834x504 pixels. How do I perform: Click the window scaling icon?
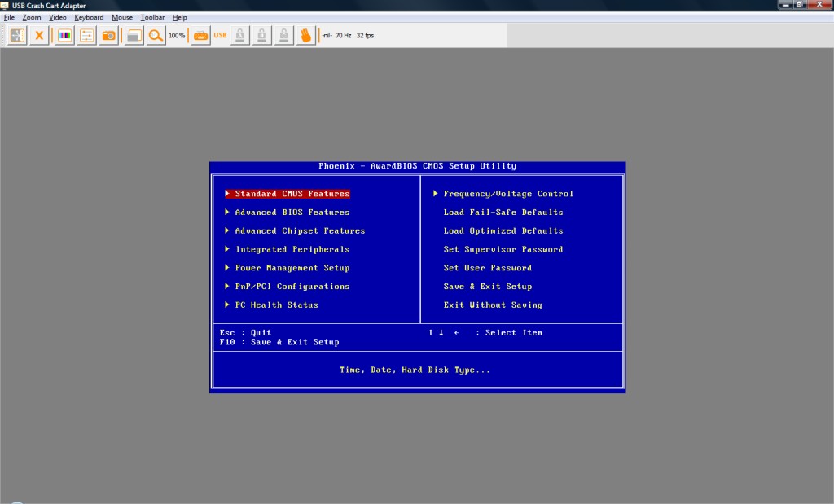pyautogui.click(x=134, y=36)
